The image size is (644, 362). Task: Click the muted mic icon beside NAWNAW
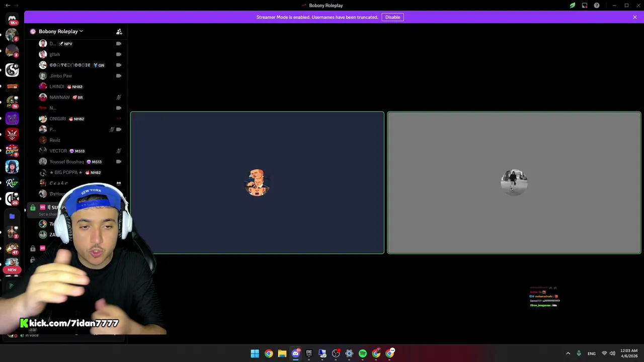119,98
